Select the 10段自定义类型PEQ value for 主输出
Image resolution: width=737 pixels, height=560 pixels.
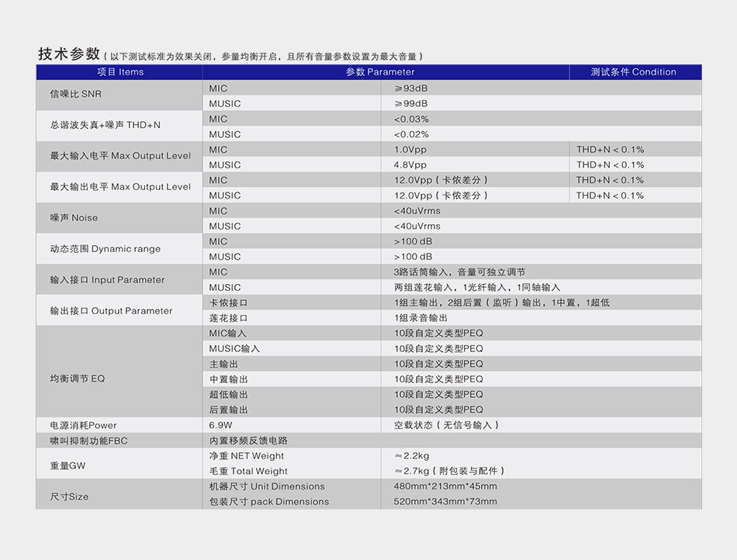tap(434, 363)
